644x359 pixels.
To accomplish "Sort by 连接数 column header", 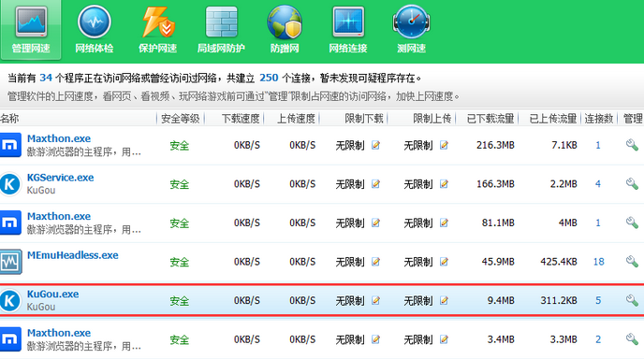I will (x=599, y=119).
